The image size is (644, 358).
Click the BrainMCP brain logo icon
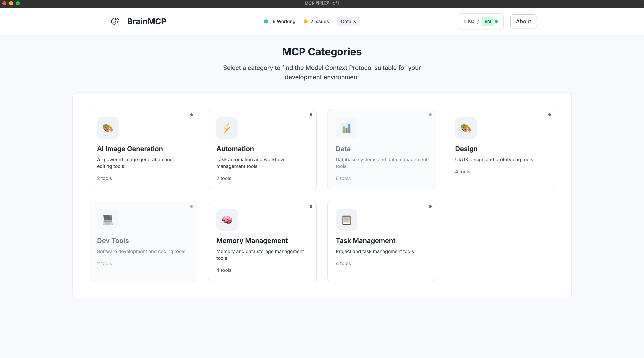115,21
